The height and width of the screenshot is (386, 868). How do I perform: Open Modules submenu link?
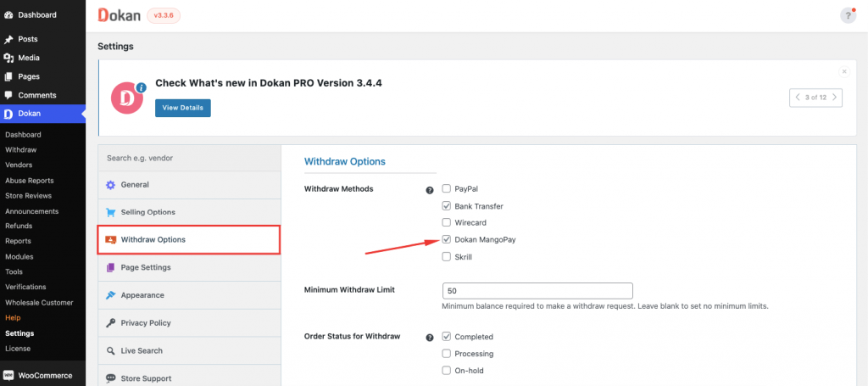point(19,257)
